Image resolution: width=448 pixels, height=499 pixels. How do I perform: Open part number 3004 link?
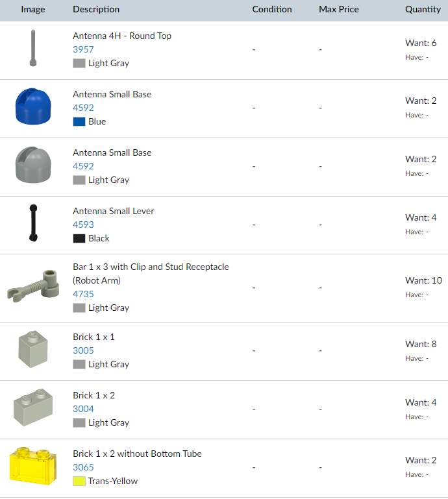pyautogui.click(x=83, y=409)
